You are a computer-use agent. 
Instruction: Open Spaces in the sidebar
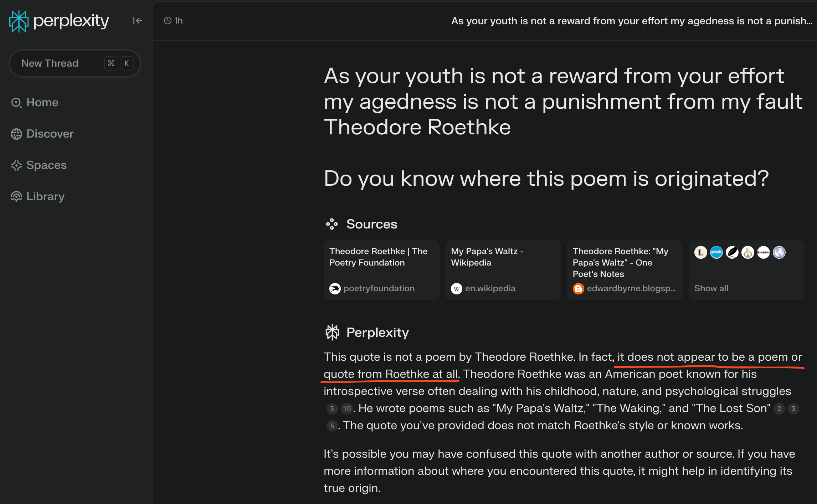pos(39,165)
